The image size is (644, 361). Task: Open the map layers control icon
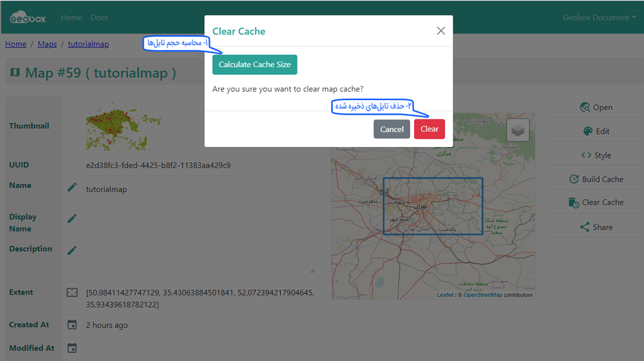[x=518, y=131]
